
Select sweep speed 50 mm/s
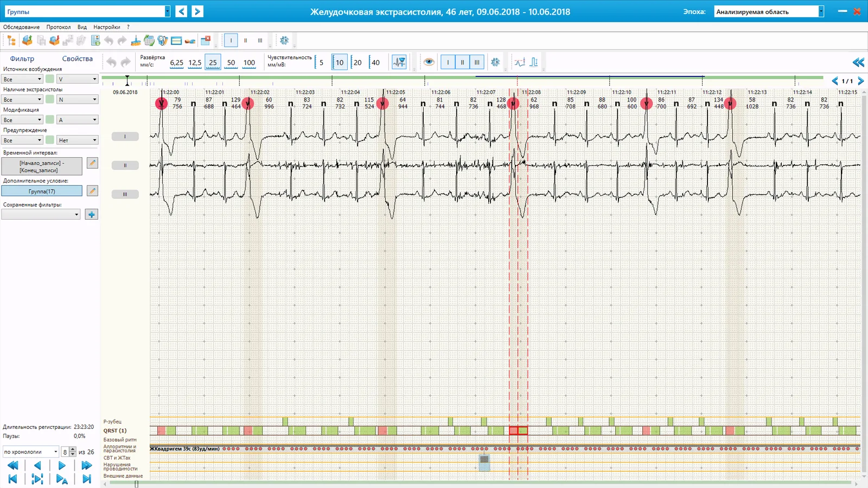[x=231, y=62]
